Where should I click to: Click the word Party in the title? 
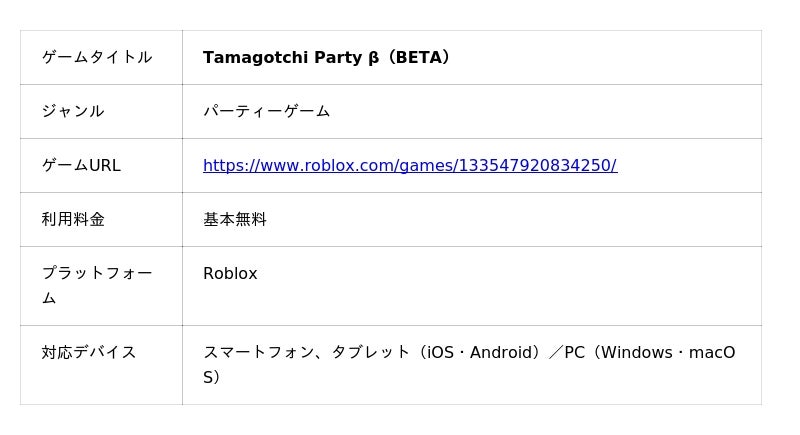coord(339,58)
